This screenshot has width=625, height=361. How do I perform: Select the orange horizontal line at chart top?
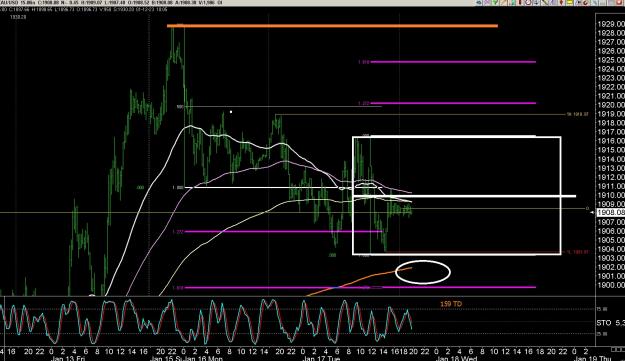click(332, 26)
